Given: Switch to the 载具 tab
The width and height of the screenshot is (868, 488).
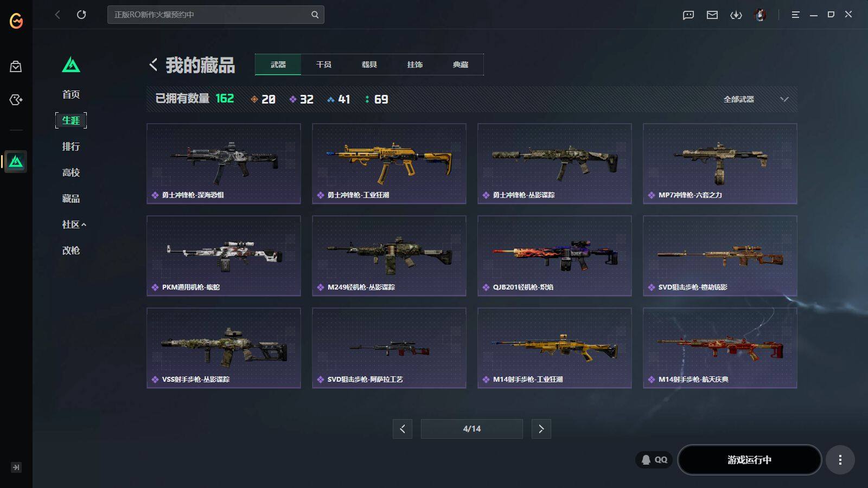Looking at the screenshot, I should pos(369,65).
